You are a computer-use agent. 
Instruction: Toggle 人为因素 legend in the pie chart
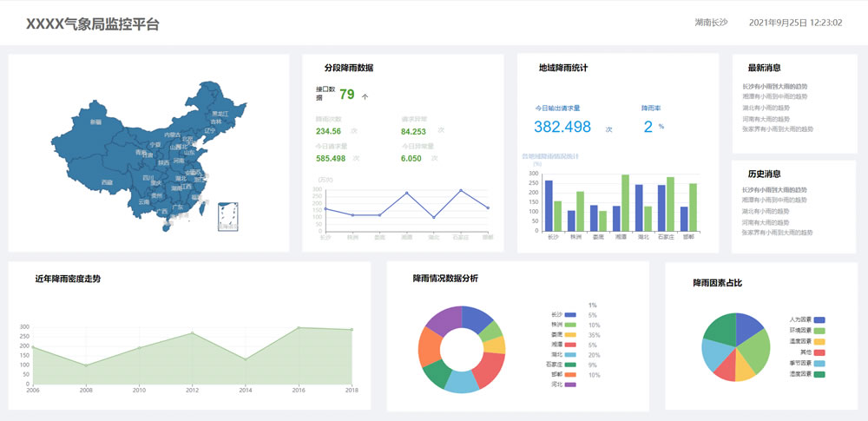[x=819, y=319]
